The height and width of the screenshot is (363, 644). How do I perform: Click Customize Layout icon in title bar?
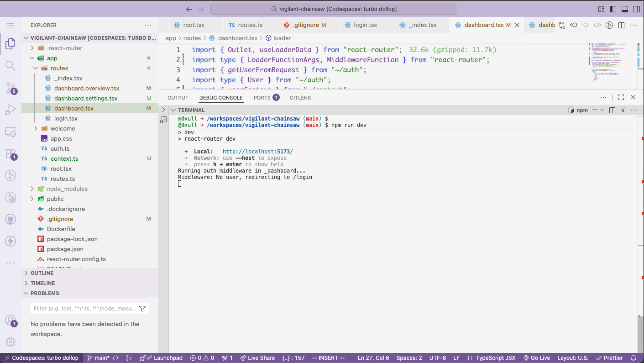(x=601, y=9)
